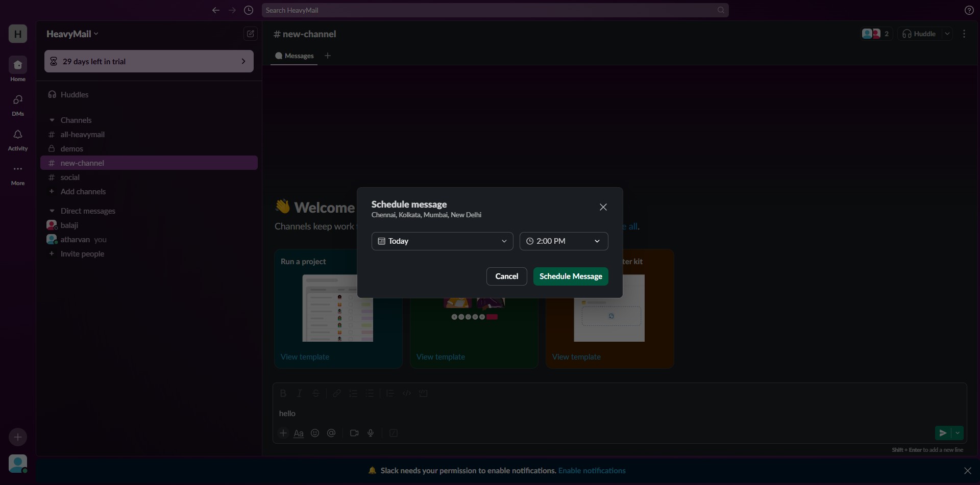Click Add channels
Viewport: 980px width, 485px height.
click(149, 192)
